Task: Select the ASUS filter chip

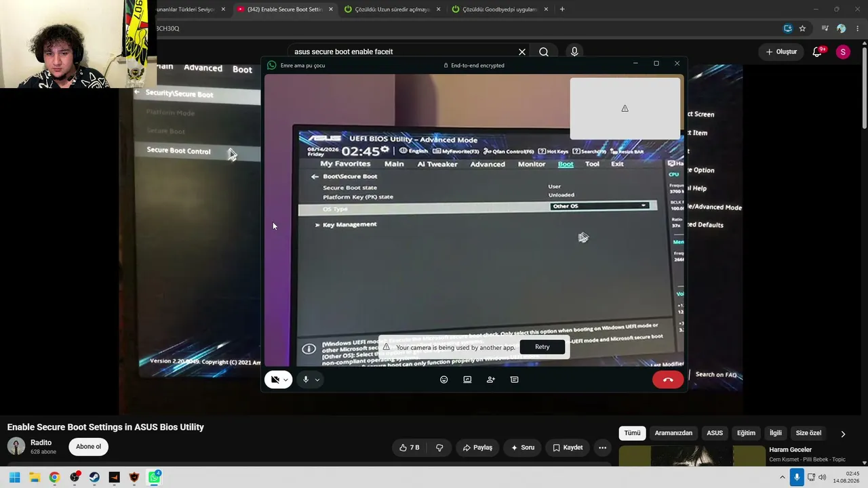Action: [x=715, y=433]
